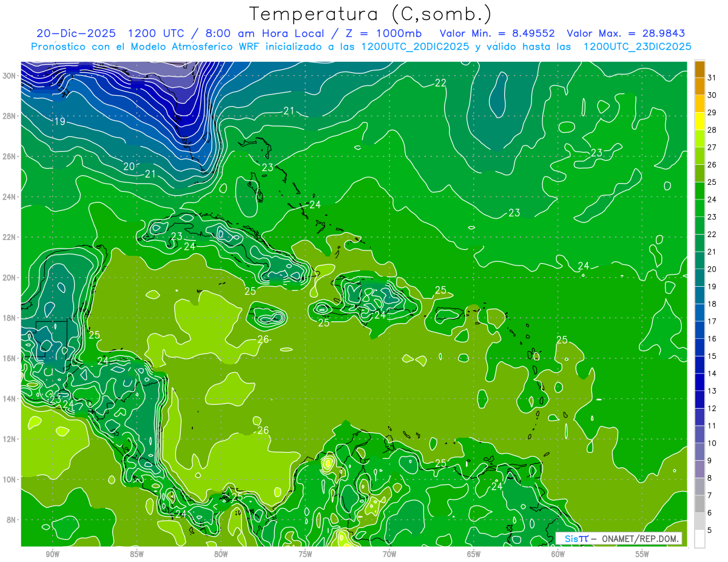Click the 85W longitude axis label
Screen dimensions: 728x562
136,554
